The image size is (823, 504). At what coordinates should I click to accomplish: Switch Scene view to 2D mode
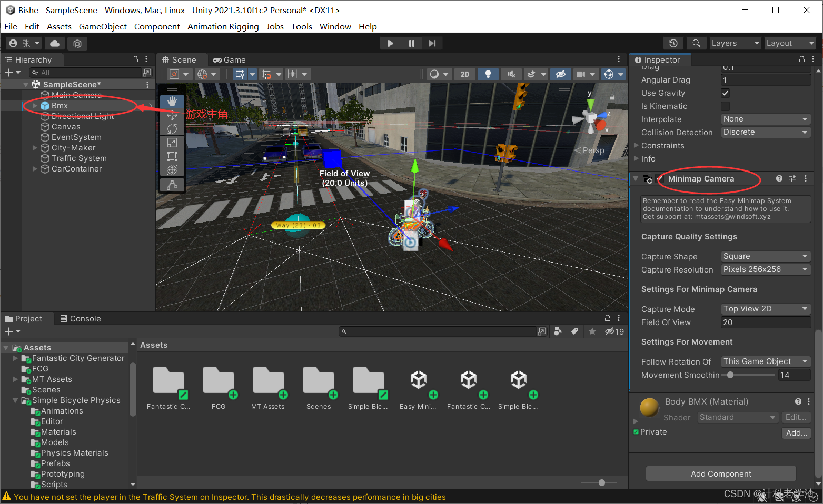click(465, 74)
